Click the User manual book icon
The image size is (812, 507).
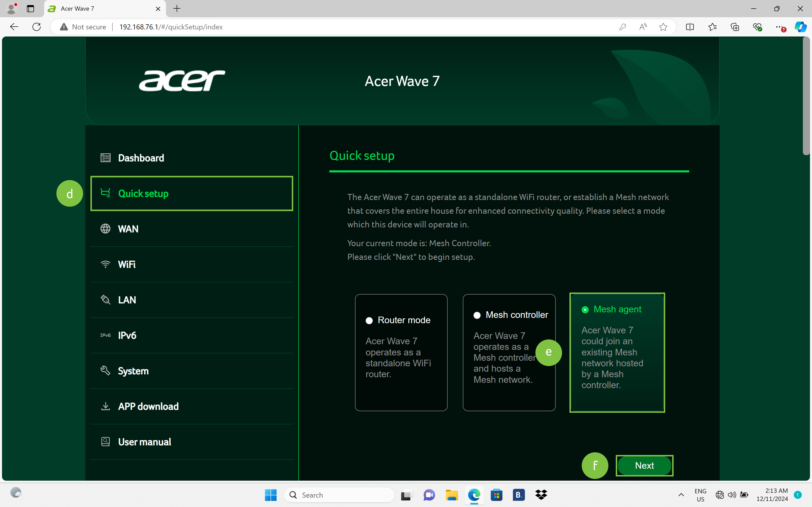(105, 442)
